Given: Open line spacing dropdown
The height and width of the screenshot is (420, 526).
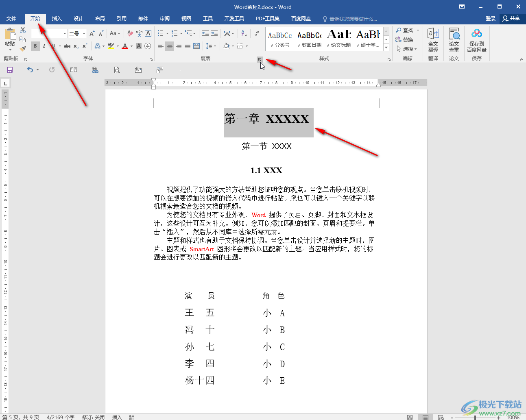Looking at the screenshot, I should [211, 46].
